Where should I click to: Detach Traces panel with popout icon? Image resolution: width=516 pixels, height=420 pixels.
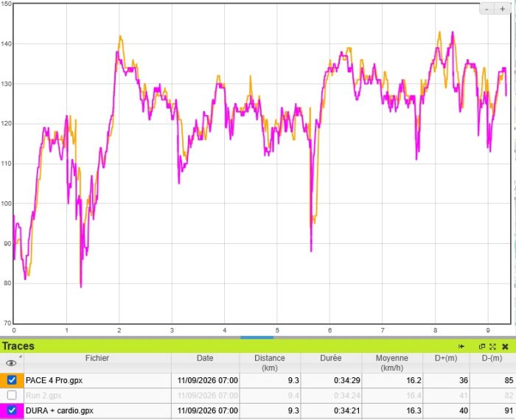482,346
